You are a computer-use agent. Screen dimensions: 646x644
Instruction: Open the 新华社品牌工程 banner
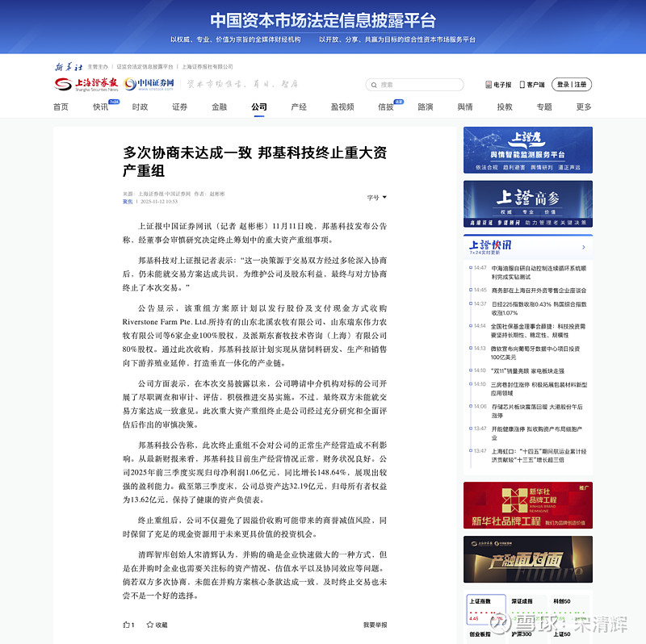pyautogui.click(x=528, y=505)
